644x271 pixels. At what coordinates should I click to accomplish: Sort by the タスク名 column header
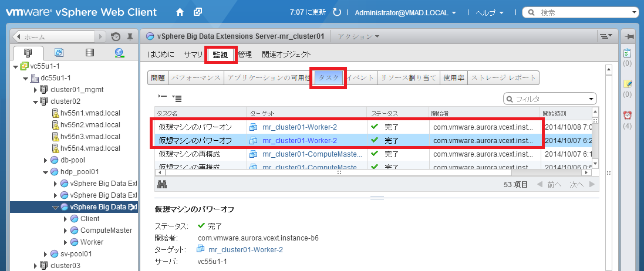coord(200,113)
